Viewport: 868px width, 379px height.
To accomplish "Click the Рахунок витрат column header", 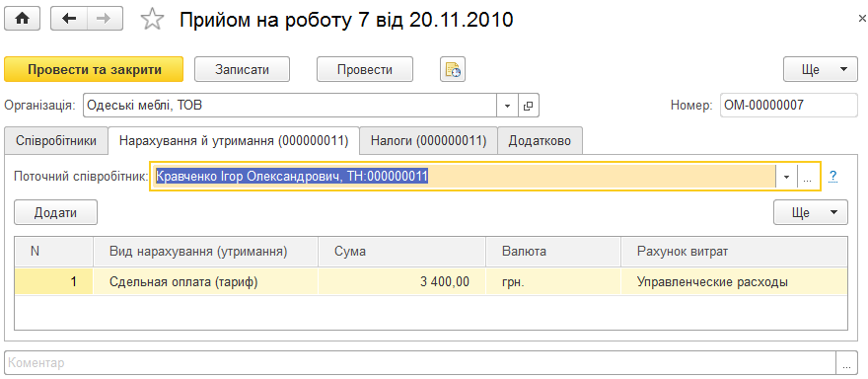I will tap(734, 252).
